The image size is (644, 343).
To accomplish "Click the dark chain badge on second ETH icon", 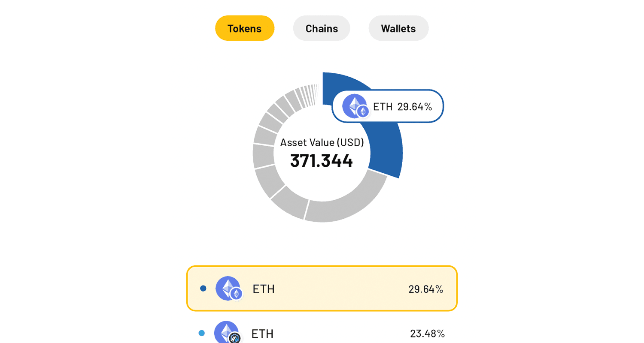I will click(x=235, y=338).
